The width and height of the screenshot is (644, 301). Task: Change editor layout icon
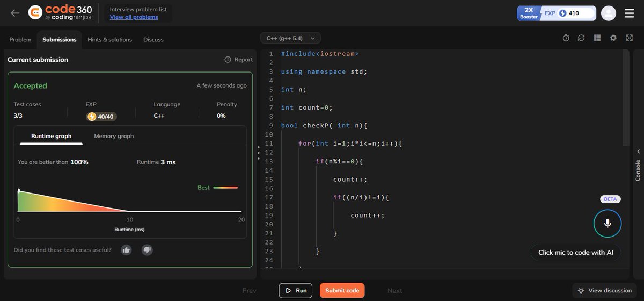pyautogui.click(x=597, y=38)
